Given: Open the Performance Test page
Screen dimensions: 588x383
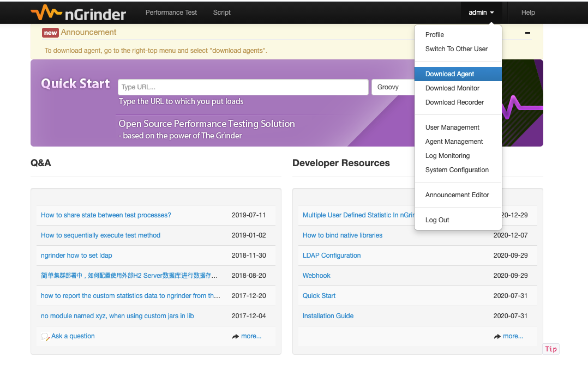Looking at the screenshot, I should pyautogui.click(x=171, y=13).
